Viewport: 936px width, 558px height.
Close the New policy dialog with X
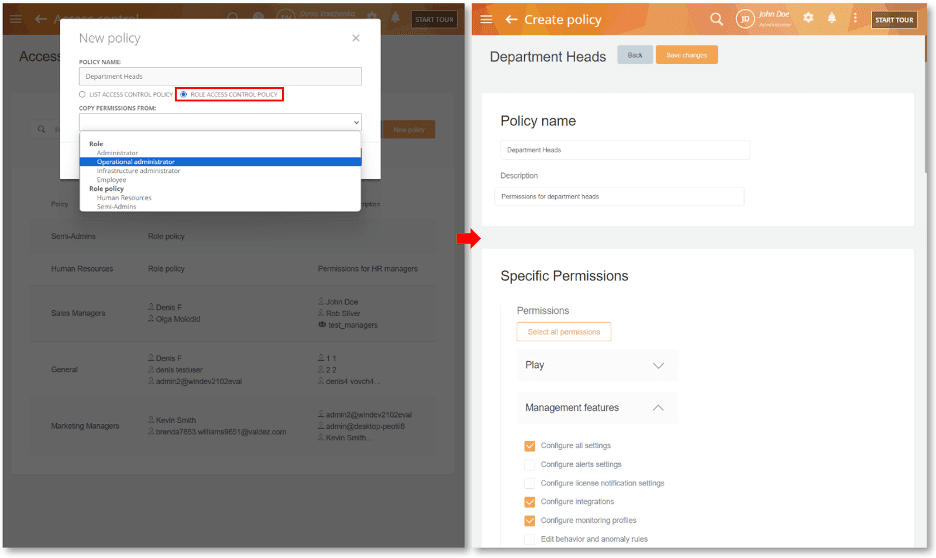[356, 38]
